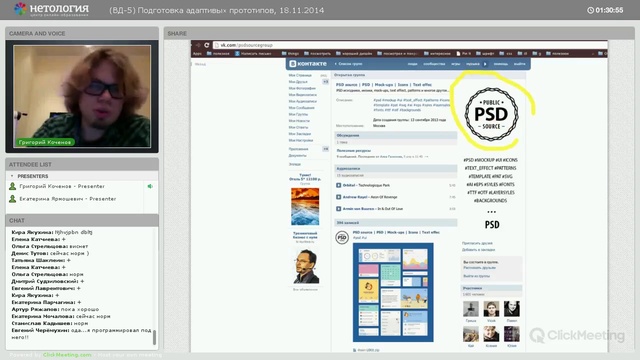Click the люди item in VK top menu
The width and height of the screenshot is (640, 360).
412,64
